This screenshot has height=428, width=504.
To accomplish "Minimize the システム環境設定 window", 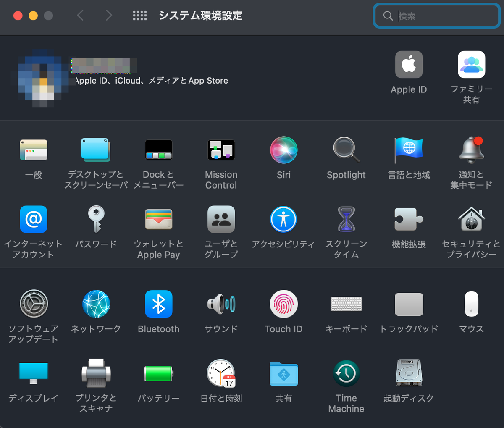I will [x=33, y=16].
